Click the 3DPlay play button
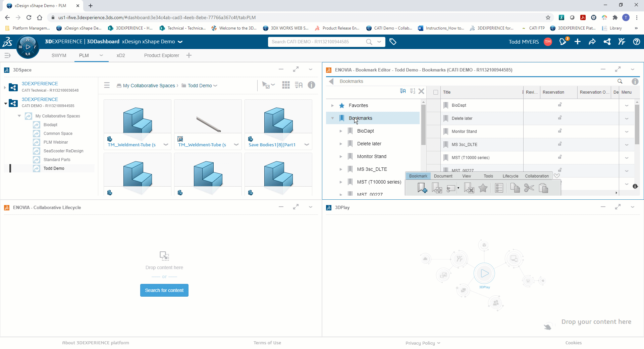Screen dimensions: 644x349 click(484, 273)
